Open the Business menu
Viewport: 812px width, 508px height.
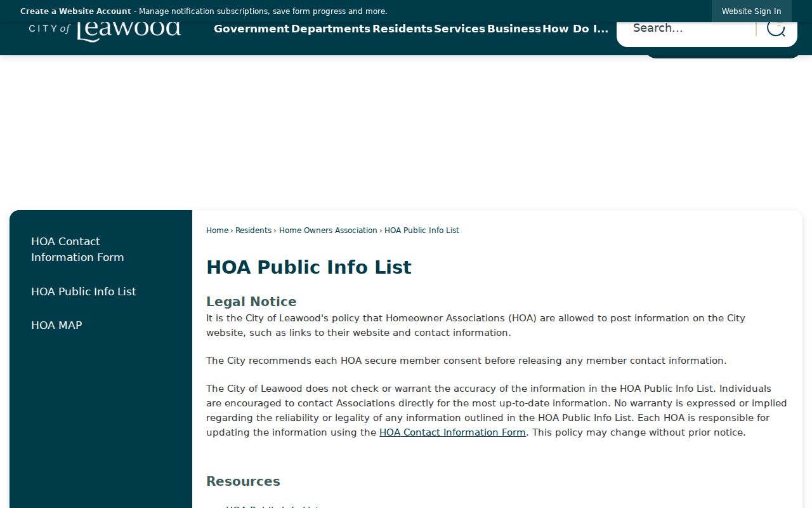pyautogui.click(x=514, y=29)
